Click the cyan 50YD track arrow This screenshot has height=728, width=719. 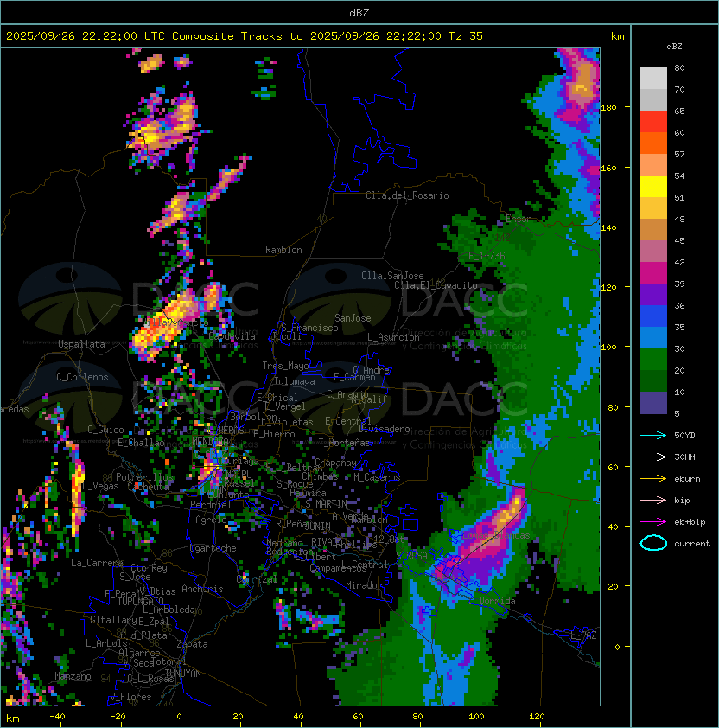point(653,436)
